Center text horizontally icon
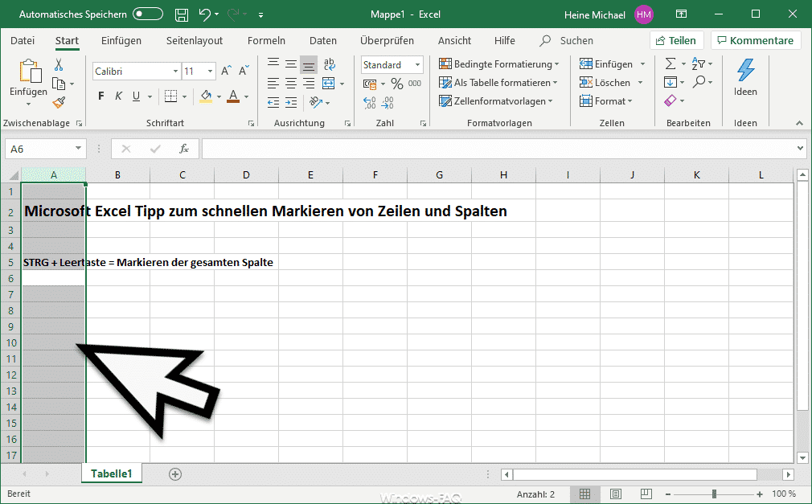This screenshot has height=504, width=812. click(291, 83)
